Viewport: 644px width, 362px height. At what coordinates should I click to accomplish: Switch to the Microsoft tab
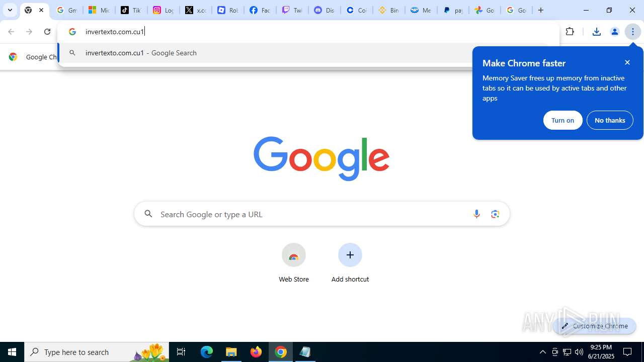[99, 10]
